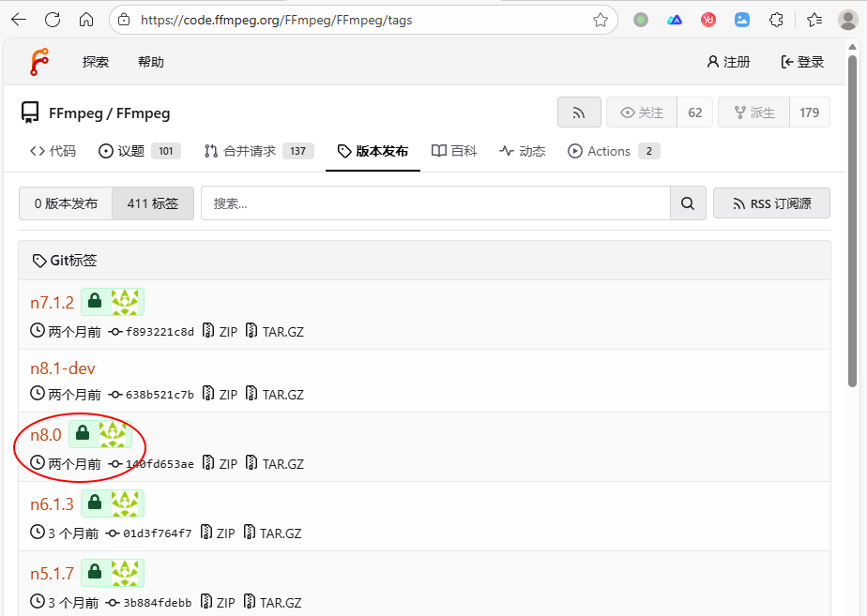Viewport: 867px width, 616px height.
Task: Download n5.1.7 TAR.GZ archive
Action: (x=273, y=602)
